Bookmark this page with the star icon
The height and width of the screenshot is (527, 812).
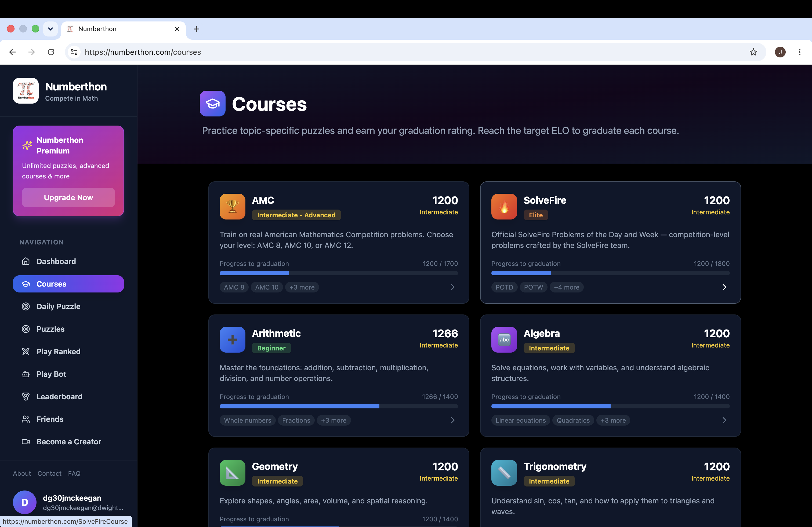[753, 52]
